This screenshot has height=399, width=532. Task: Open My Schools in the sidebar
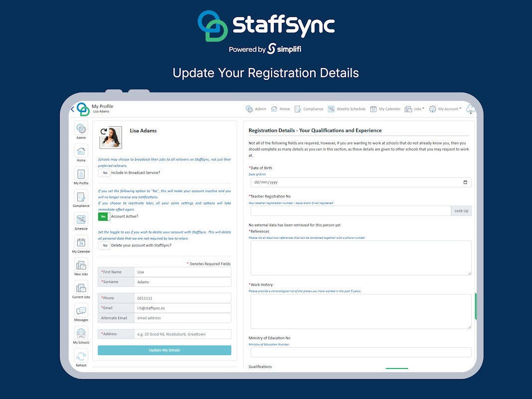tap(81, 335)
